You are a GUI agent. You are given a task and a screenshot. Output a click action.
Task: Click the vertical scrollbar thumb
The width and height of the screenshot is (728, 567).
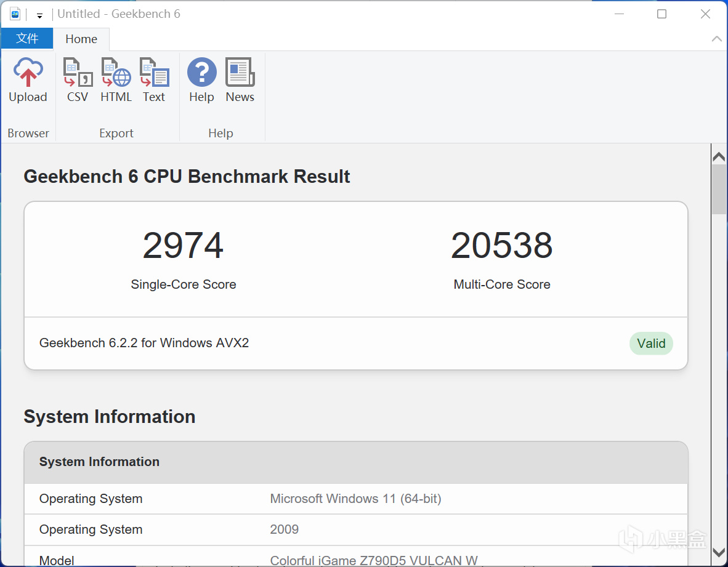pos(718,189)
